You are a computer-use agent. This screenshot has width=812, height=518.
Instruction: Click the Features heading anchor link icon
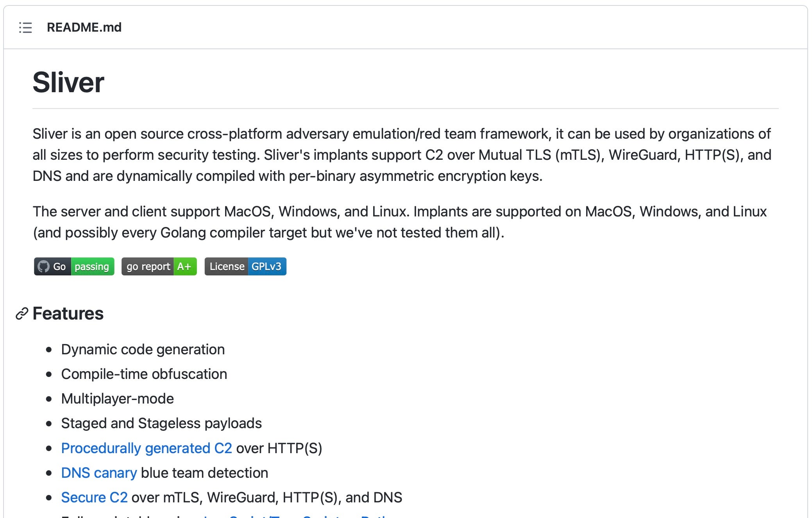(x=22, y=314)
